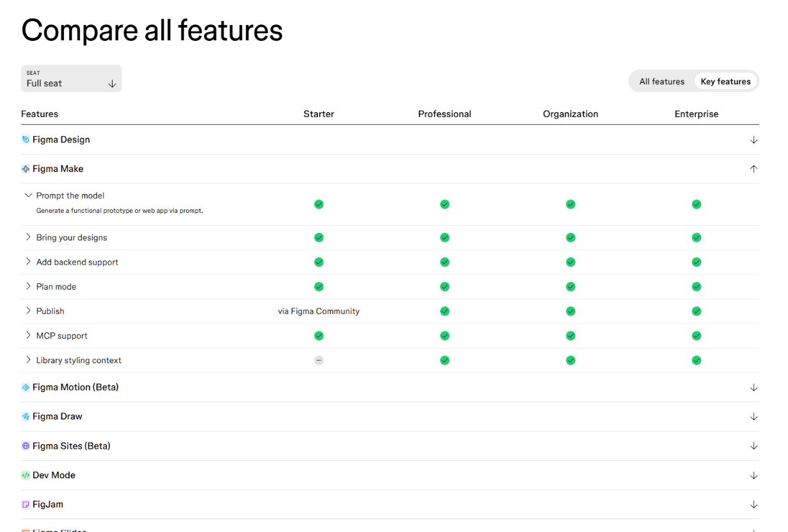The image size is (788, 532).
Task: Expand the Figma Sites (Beta) section arrow
Action: (753, 446)
